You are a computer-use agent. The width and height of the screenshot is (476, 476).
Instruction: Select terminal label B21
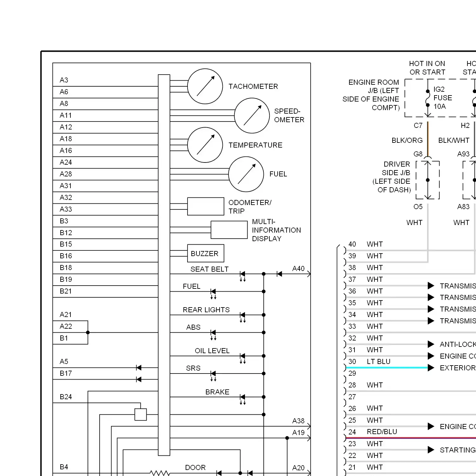click(66, 291)
